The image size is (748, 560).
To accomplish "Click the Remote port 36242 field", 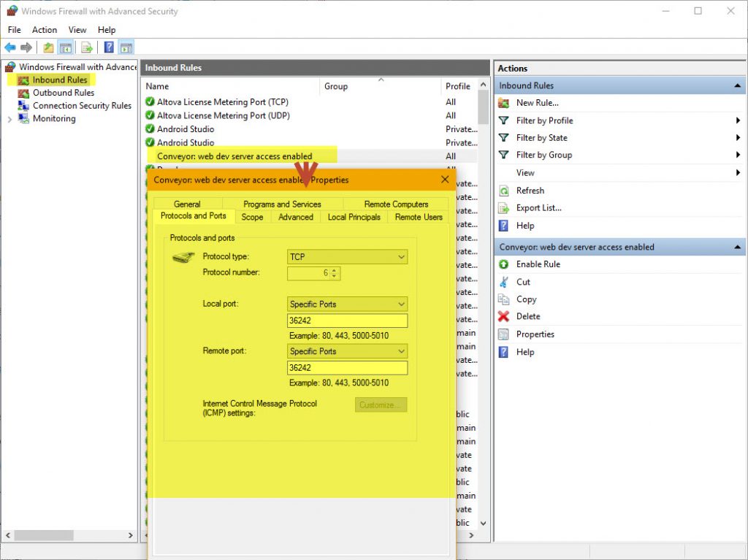I will pos(347,368).
